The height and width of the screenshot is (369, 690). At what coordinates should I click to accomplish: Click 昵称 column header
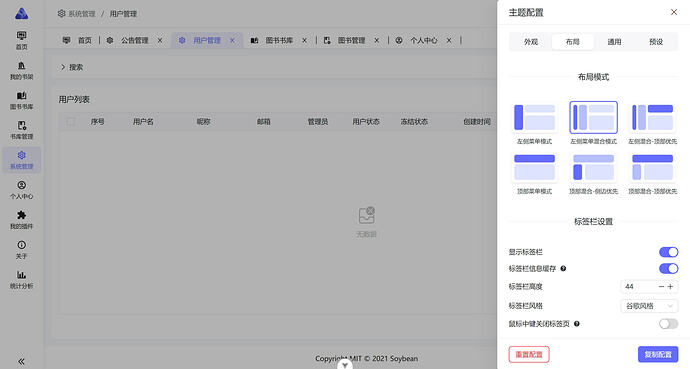pyautogui.click(x=203, y=121)
